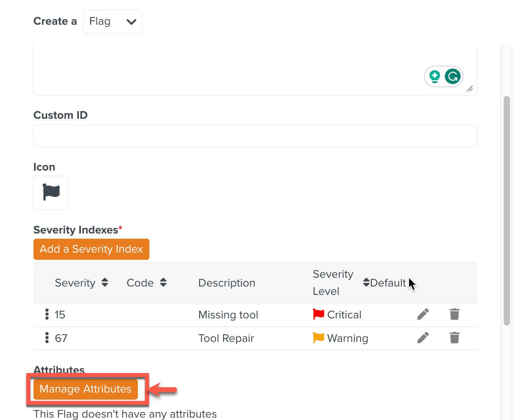Open Manage Attributes
This screenshot has width=522, height=420.
(86, 389)
